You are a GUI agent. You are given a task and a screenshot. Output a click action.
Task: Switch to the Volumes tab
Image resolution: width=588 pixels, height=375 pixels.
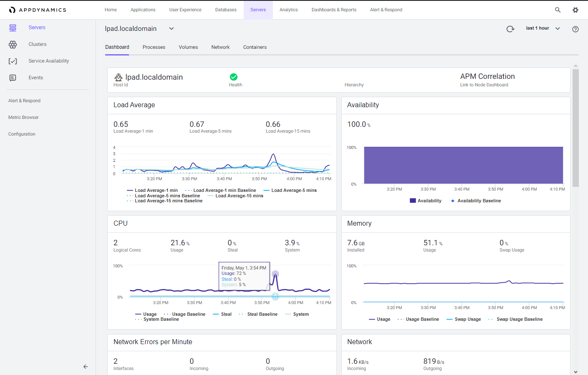pos(188,47)
